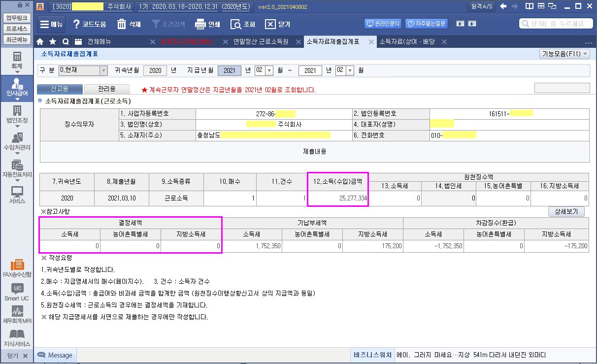
Task: Open 법인조정 module in sidebar
Action: pyautogui.click(x=17, y=115)
